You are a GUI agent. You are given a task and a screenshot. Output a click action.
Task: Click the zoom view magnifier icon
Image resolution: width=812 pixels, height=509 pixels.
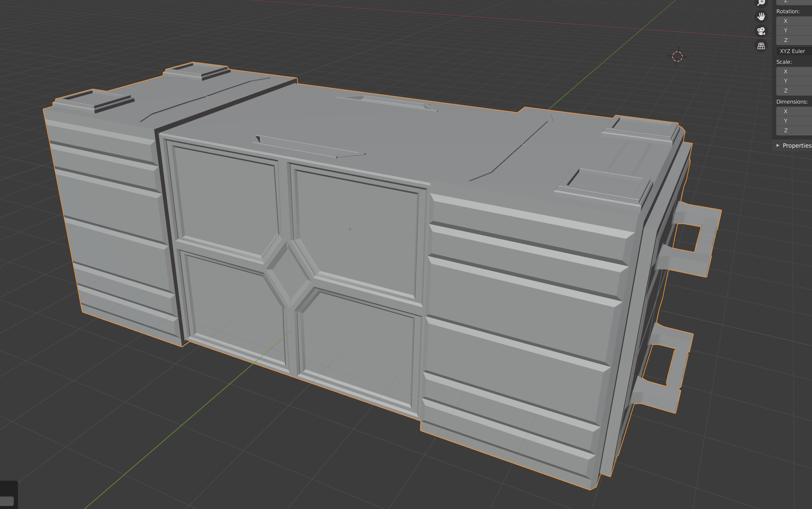click(761, 3)
